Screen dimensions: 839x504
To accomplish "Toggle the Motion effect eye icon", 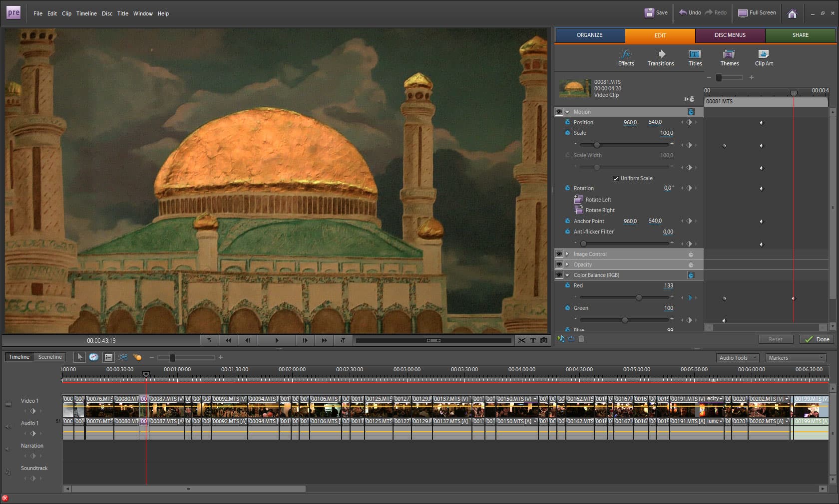I will [x=559, y=112].
